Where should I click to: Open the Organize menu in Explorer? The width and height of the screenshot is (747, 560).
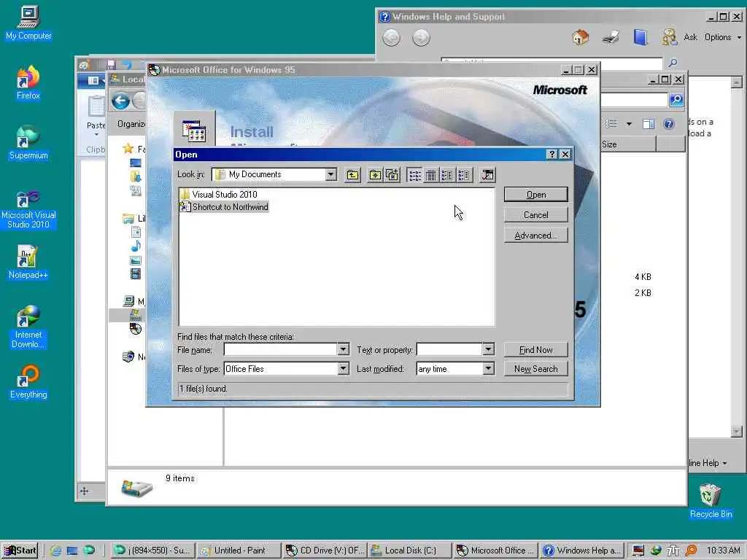[131, 124]
